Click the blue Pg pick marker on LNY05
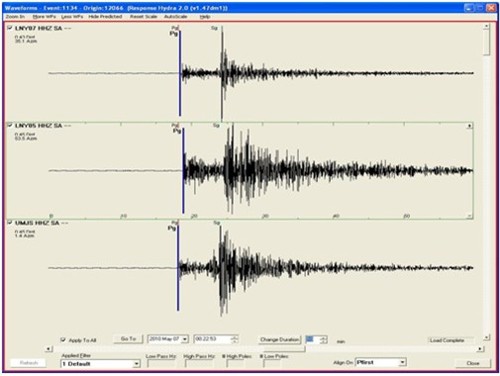This screenshot has height=376, width=500. [x=183, y=171]
